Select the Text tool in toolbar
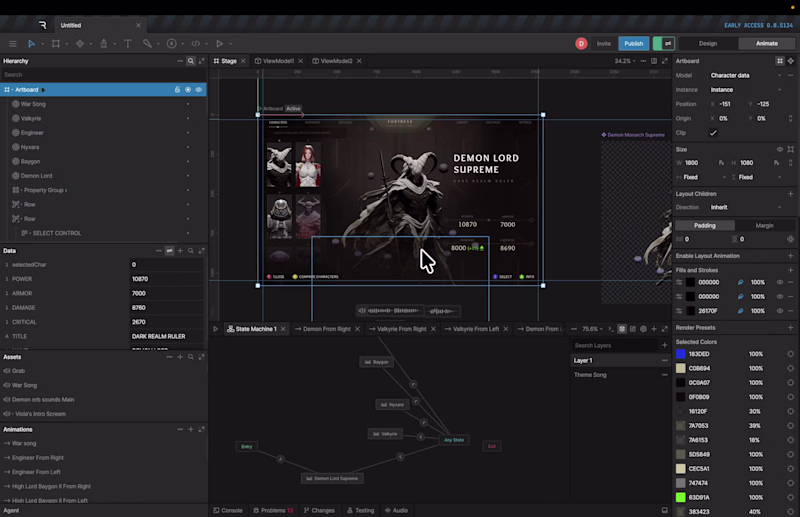This screenshot has width=800, height=517. (x=128, y=43)
